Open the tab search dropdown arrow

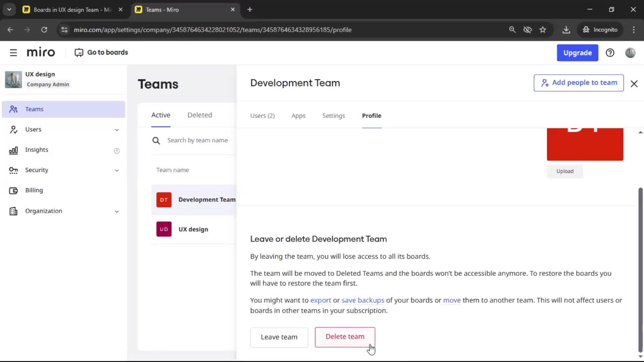[9, 10]
